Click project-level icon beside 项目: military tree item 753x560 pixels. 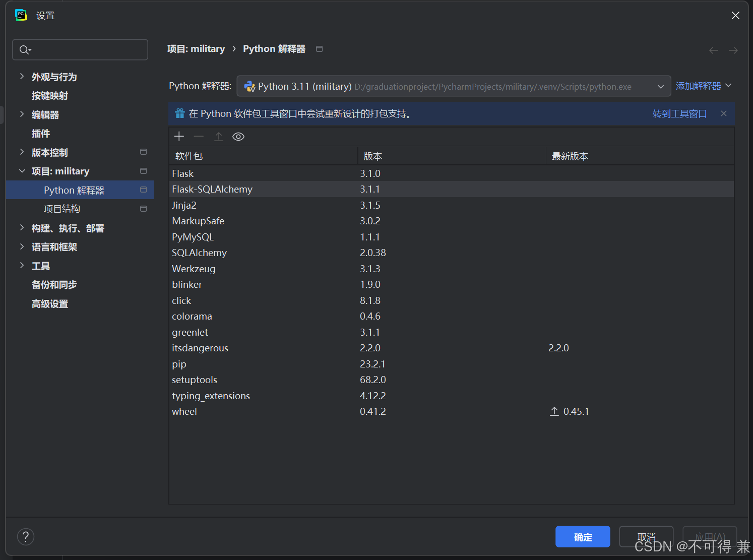(143, 171)
